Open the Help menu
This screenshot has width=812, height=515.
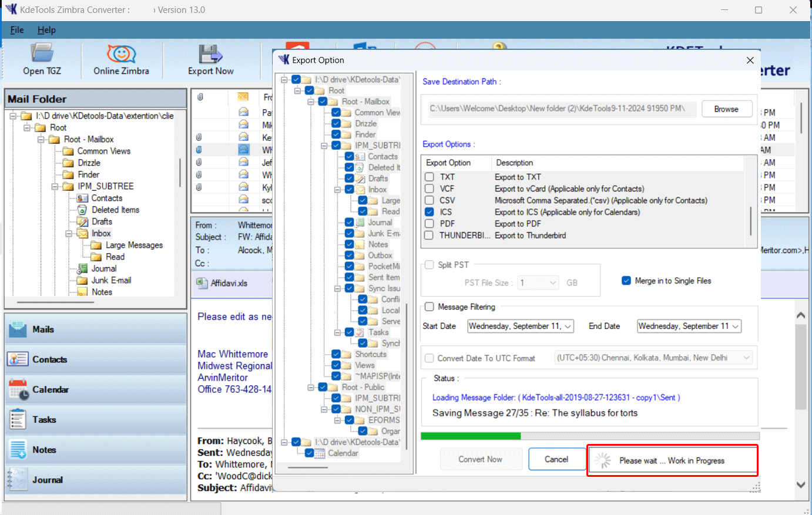coord(46,30)
